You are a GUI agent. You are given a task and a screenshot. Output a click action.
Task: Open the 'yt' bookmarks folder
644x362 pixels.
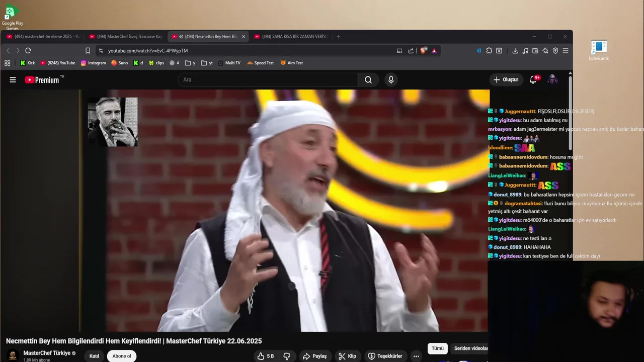coord(207,63)
